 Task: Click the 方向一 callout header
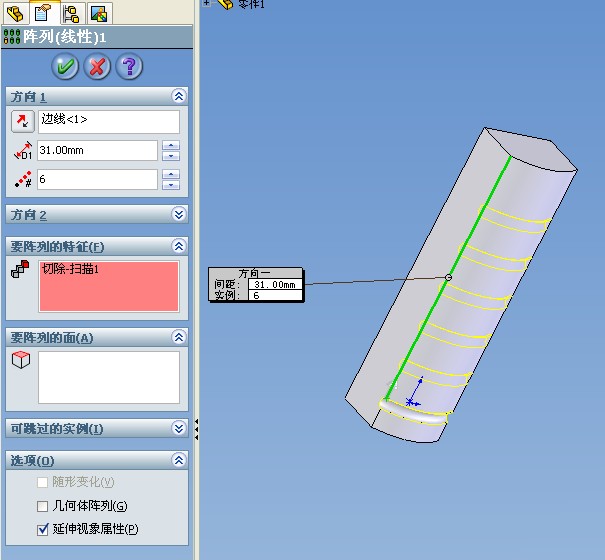tap(255, 273)
